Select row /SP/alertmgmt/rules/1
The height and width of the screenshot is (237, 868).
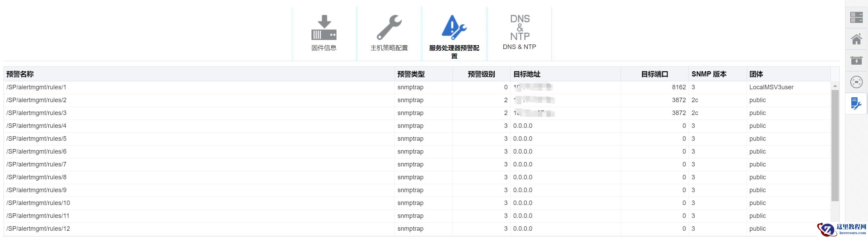(x=417, y=87)
